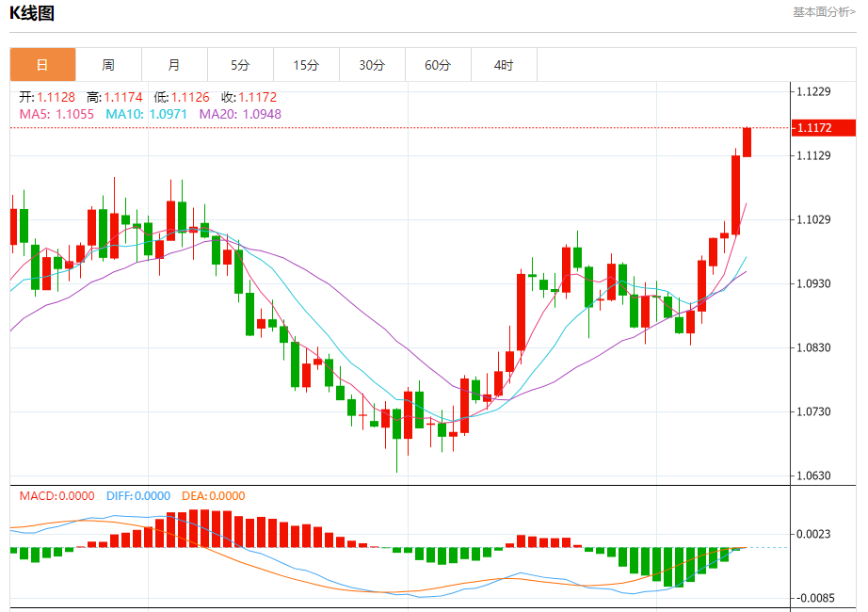Click the DEA:0.0000 label
This screenshot has width=868, height=612.
pyautogui.click(x=214, y=495)
